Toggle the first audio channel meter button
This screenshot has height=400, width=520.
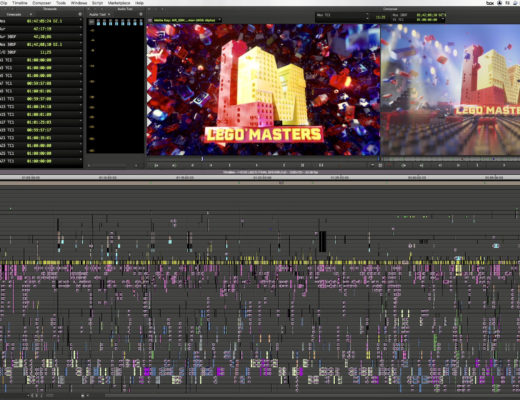(x=98, y=22)
